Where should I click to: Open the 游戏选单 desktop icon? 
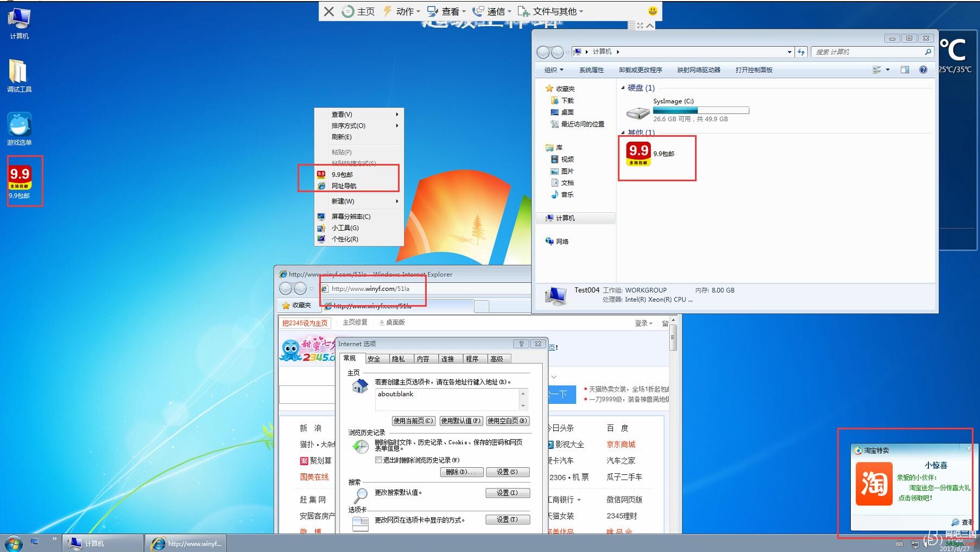click(19, 129)
